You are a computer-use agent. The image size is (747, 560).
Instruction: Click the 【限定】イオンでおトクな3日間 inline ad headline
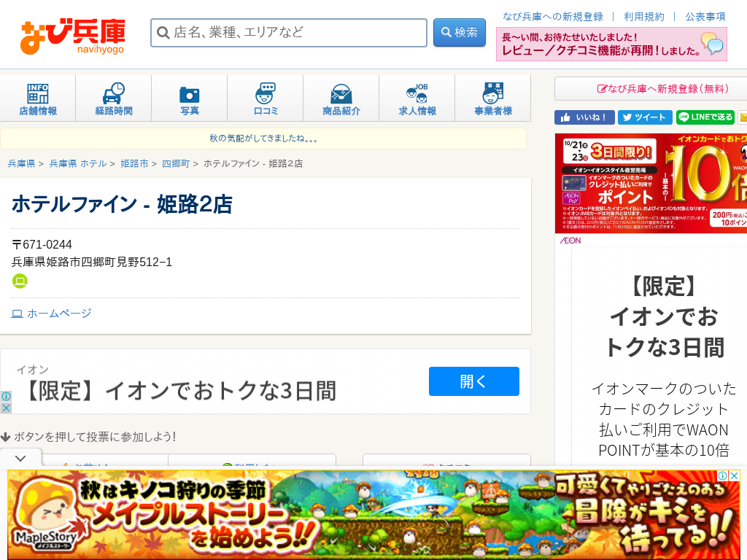[x=180, y=391]
